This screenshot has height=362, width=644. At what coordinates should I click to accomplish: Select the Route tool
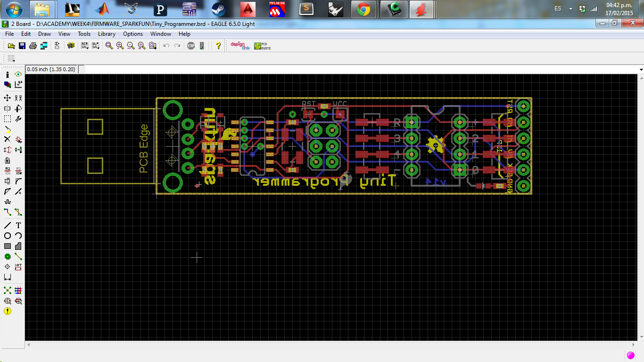[x=8, y=212]
